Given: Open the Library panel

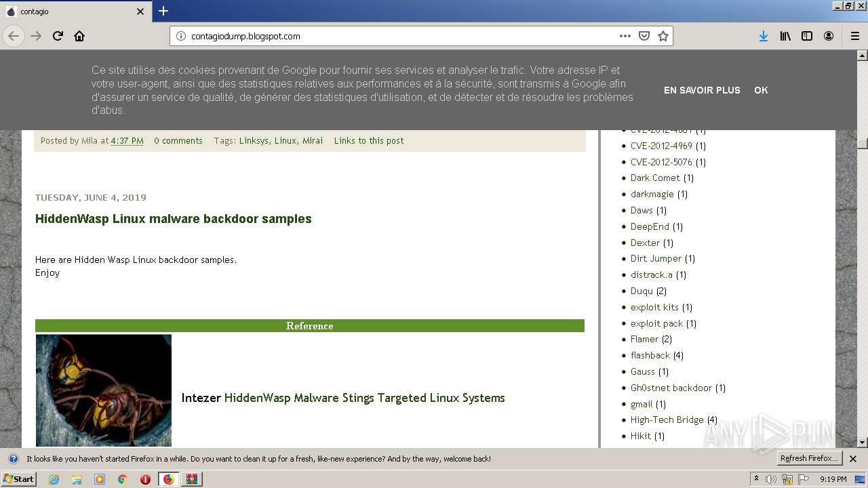Looking at the screenshot, I should [785, 36].
